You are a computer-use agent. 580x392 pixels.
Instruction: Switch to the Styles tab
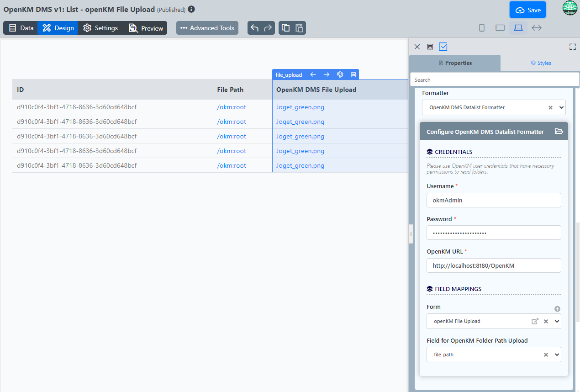541,63
